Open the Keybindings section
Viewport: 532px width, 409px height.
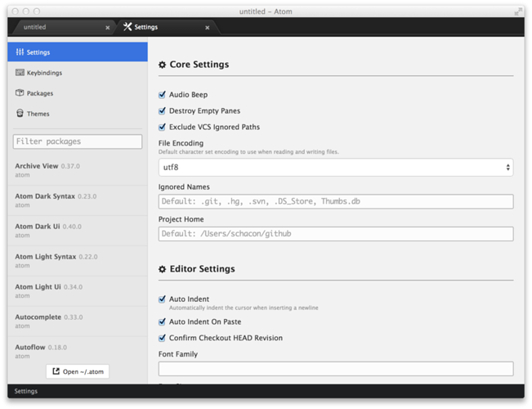pos(43,73)
